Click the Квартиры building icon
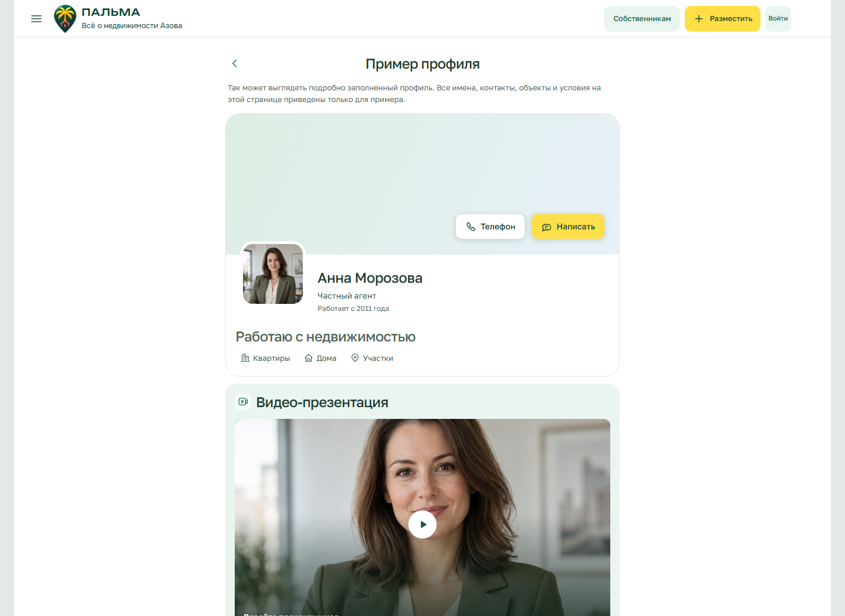 click(245, 358)
